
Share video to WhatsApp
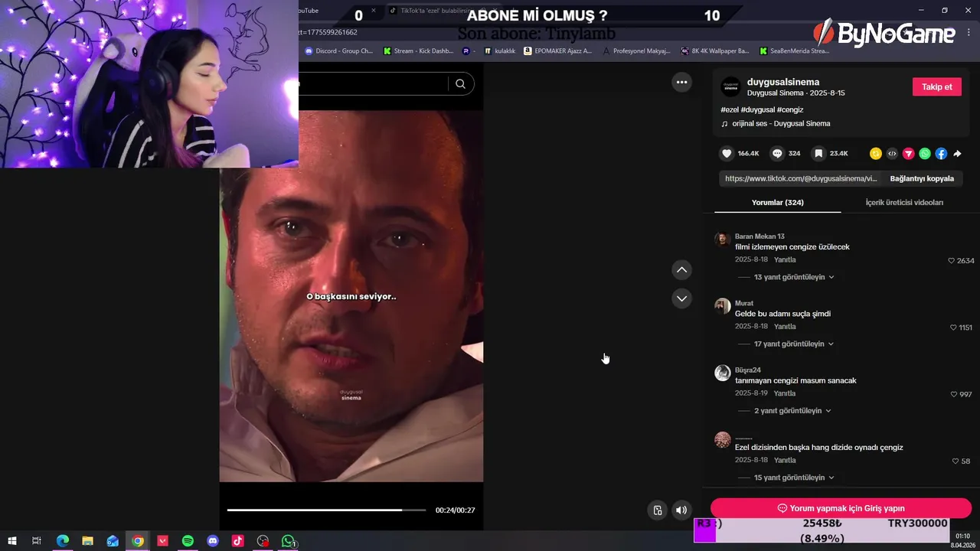925,154
